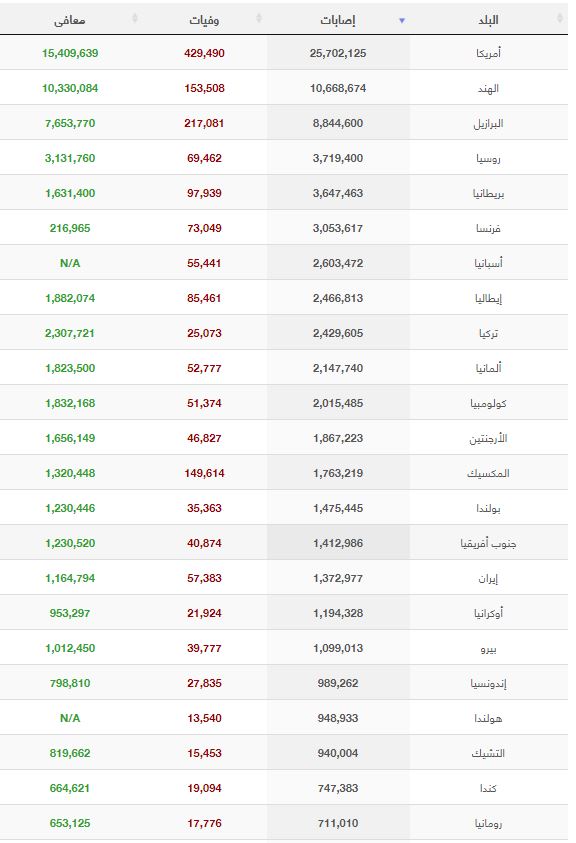Click the تركيا country name
This screenshot has height=843, width=576.
point(488,333)
